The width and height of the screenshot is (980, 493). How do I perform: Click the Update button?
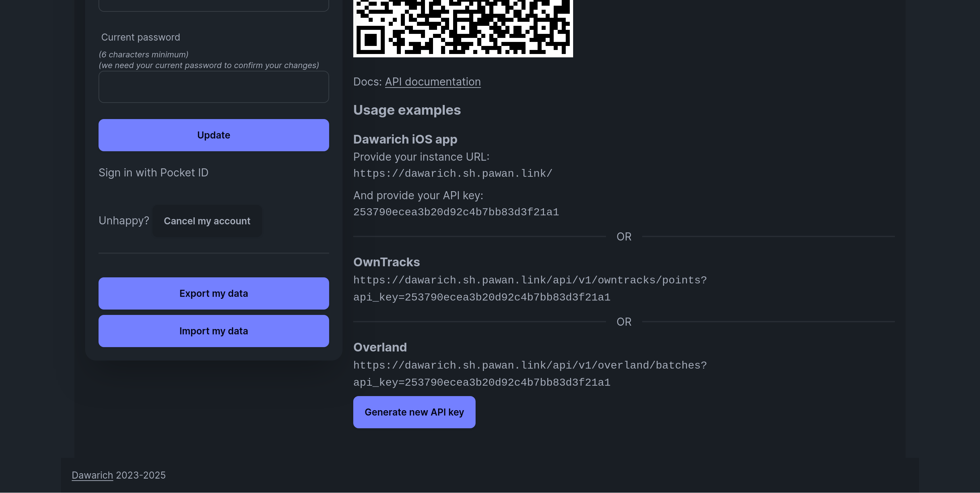(213, 135)
